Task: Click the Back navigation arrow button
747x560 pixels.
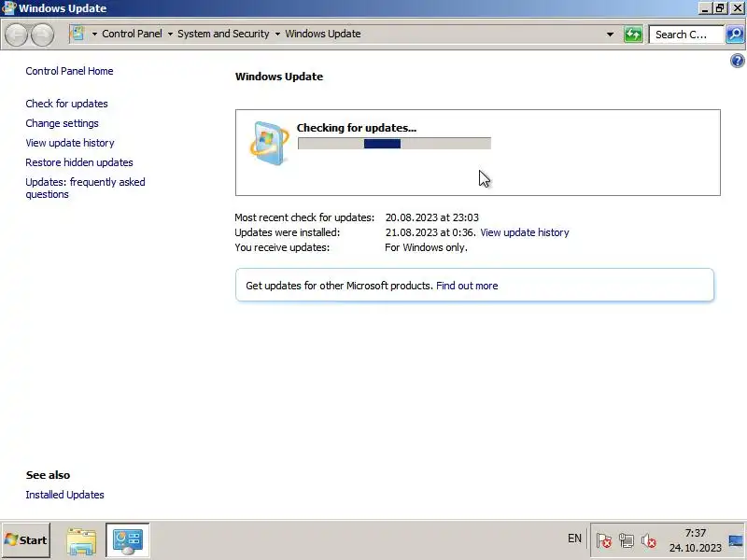Action: pyautogui.click(x=17, y=35)
